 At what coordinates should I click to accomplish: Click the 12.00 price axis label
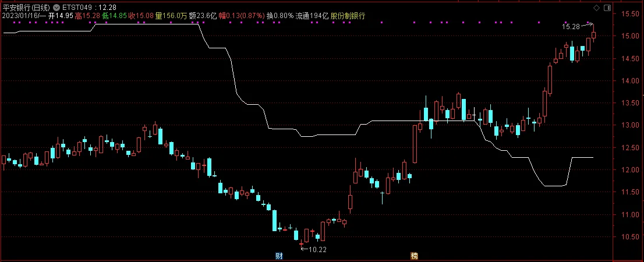[629, 170]
